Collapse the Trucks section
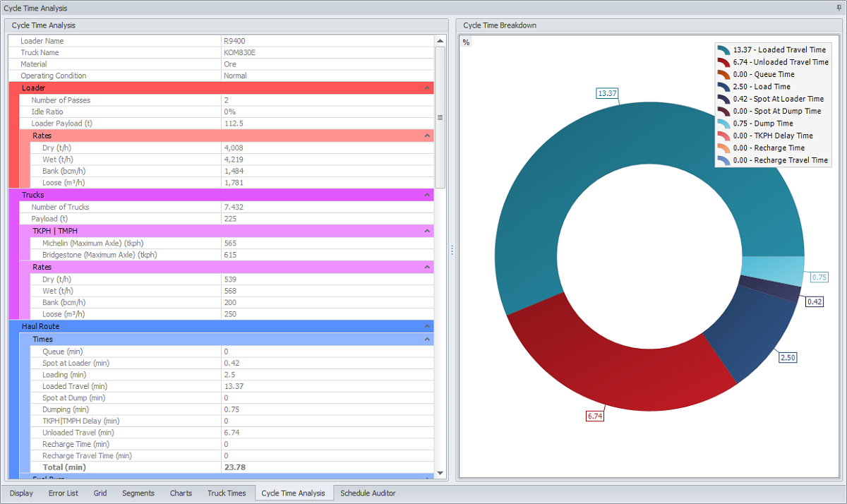 point(427,195)
